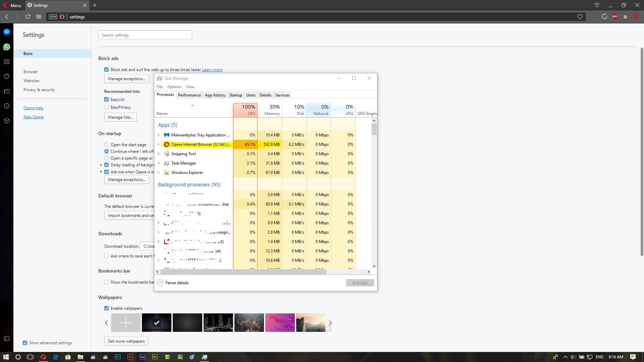
Task: Open Photoshop from the taskbar
Action: [x=117, y=357]
